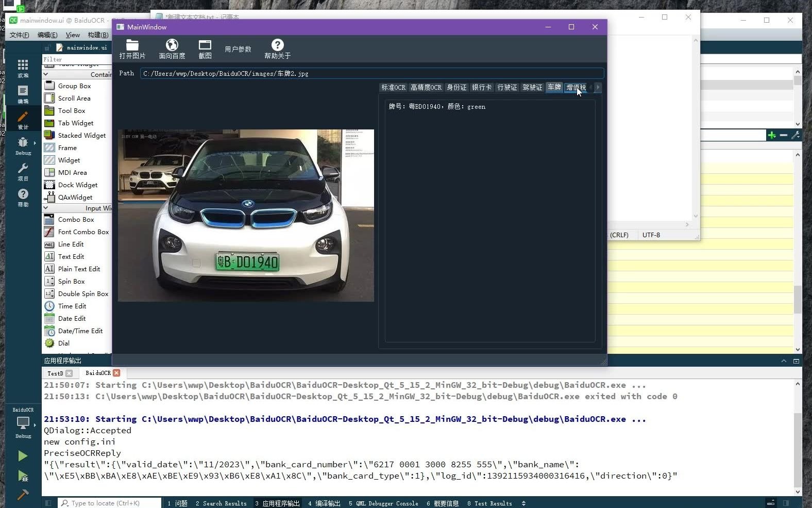Open the 1 问题 issues pane

177,503
